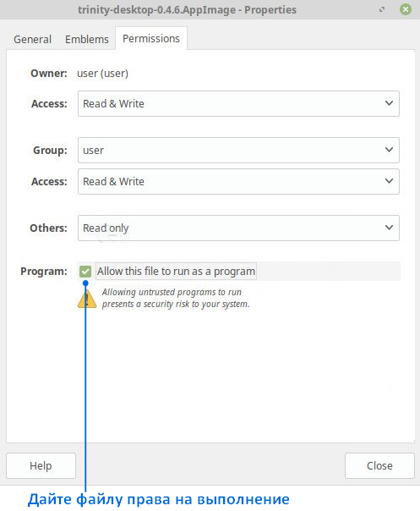420x511 pixels.
Task: Open the owner's Access 'Read & Write' dropdown
Action: click(x=238, y=103)
